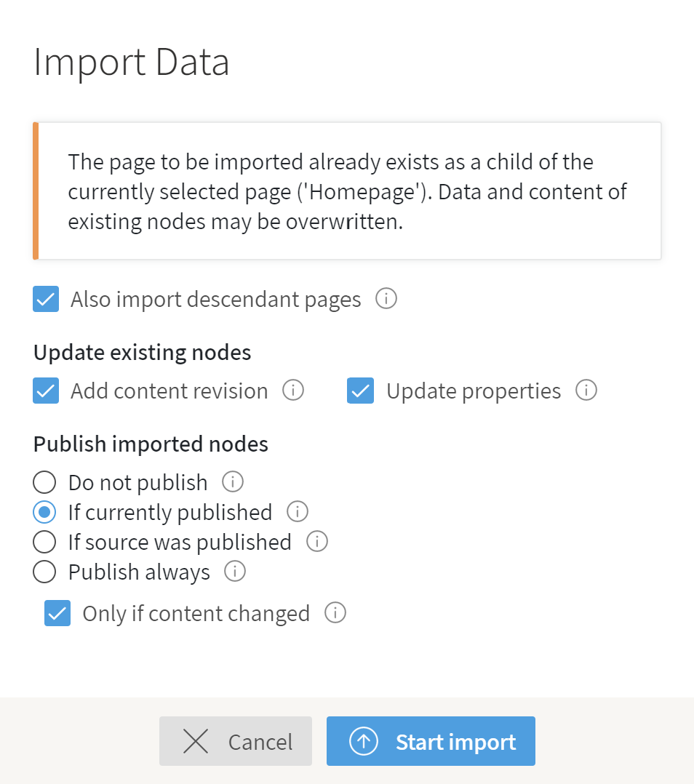Viewport: 694px width, 784px height.
Task: Toggle Add content revision checkbox
Action: (46, 391)
